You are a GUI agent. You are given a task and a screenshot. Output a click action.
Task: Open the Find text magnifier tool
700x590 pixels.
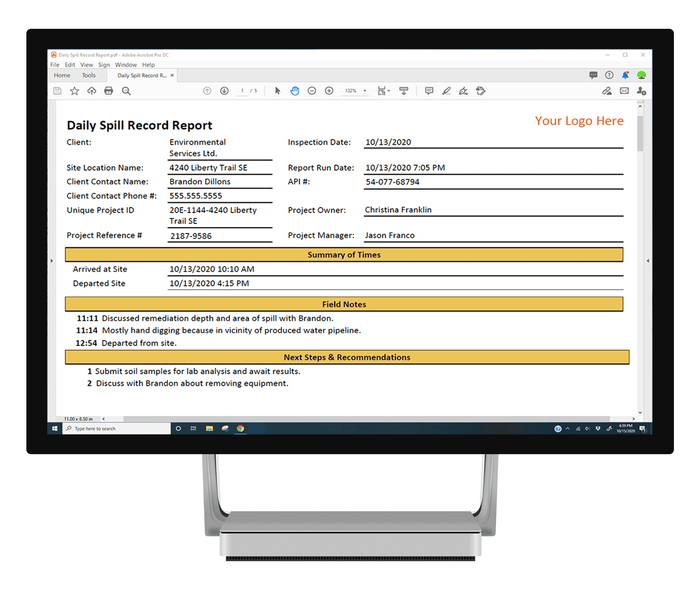[x=126, y=91]
